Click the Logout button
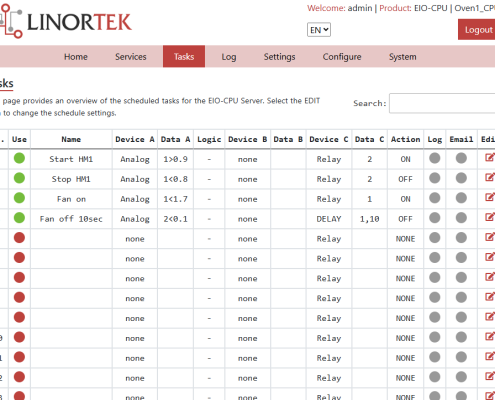The image size is (495, 400). 477,30
